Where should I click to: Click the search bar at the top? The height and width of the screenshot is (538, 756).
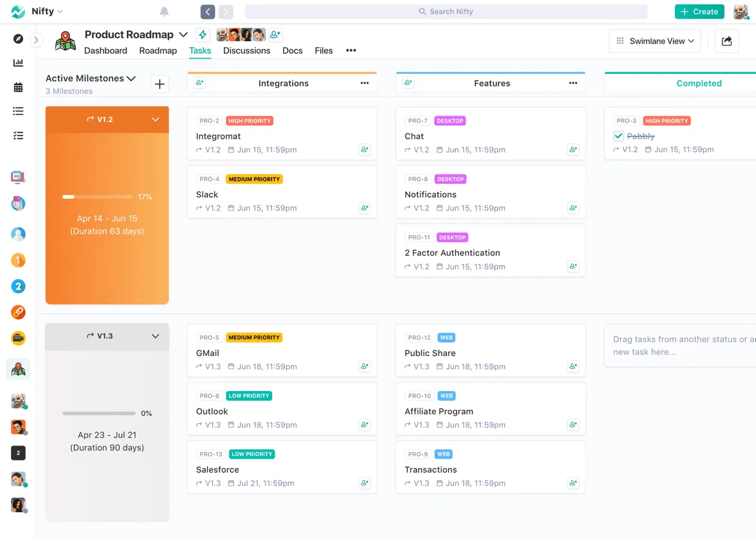446,11
